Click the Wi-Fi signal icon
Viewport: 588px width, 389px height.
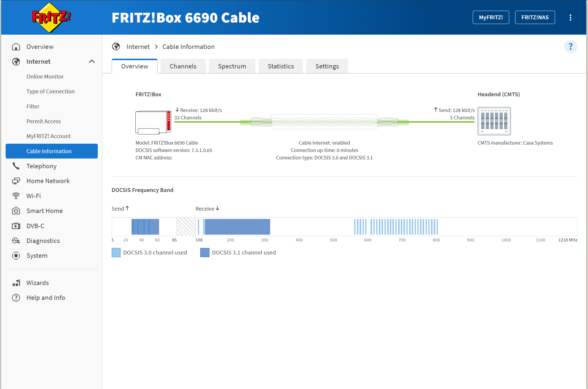16,196
